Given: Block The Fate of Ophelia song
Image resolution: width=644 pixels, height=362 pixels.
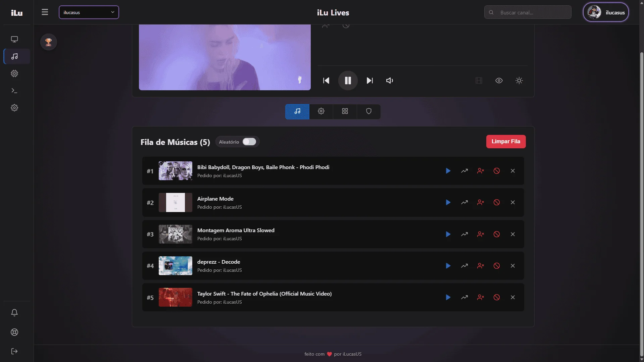Looking at the screenshot, I should tap(497, 297).
